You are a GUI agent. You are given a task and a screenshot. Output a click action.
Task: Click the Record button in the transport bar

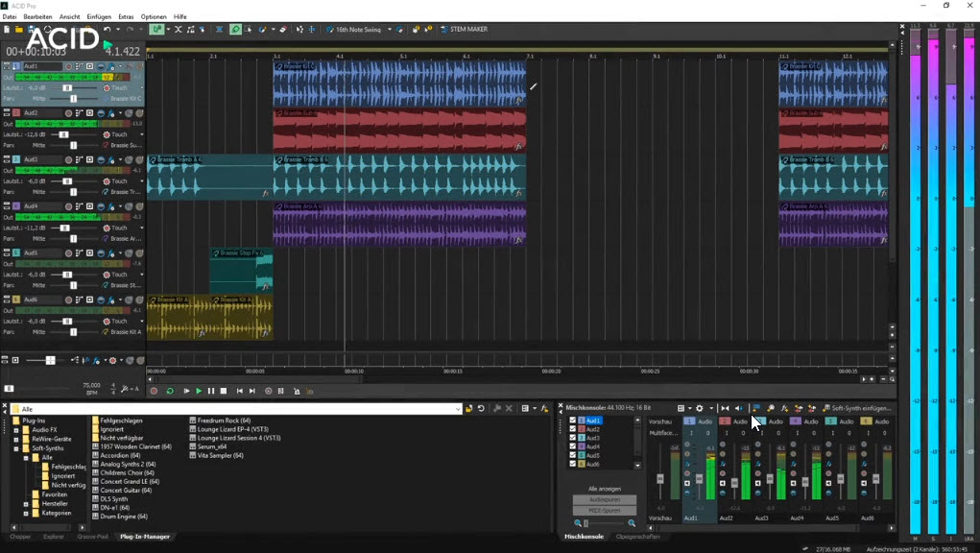tap(154, 391)
